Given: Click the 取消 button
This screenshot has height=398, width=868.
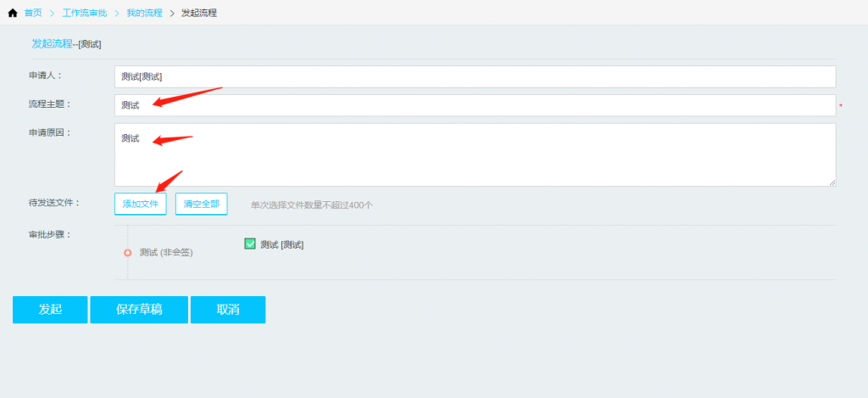Looking at the screenshot, I should (228, 309).
